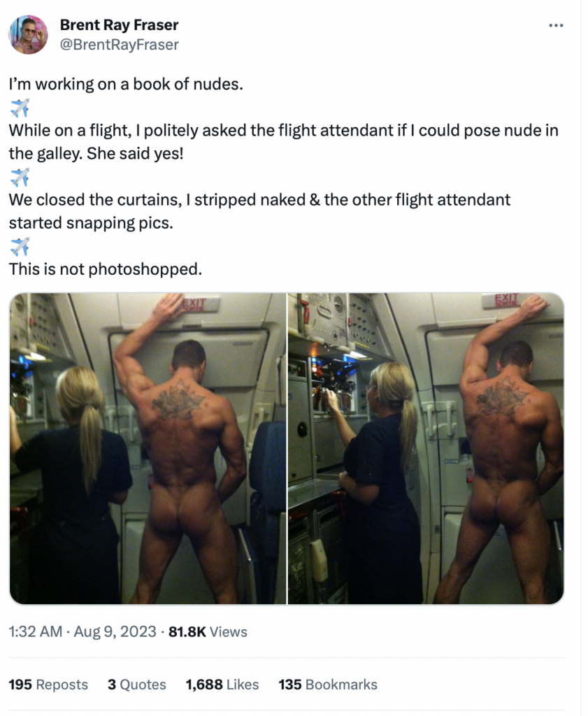Open the three-dot more options menu
588x716 pixels.
[x=556, y=26]
